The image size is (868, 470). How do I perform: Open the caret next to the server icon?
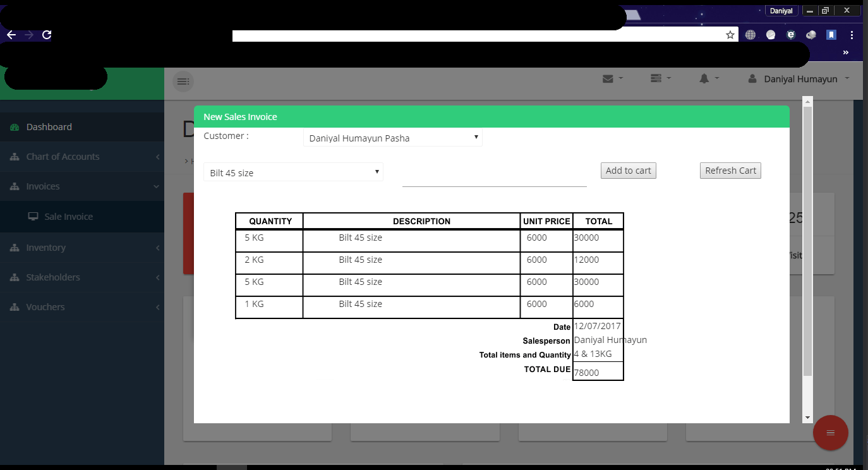pos(668,78)
